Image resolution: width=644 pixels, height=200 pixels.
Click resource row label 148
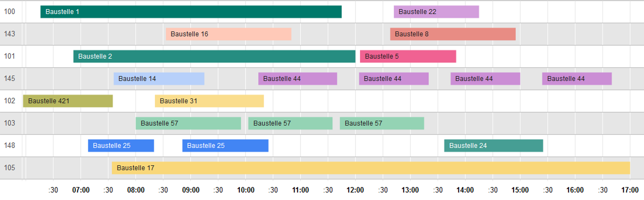coord(10,145)
